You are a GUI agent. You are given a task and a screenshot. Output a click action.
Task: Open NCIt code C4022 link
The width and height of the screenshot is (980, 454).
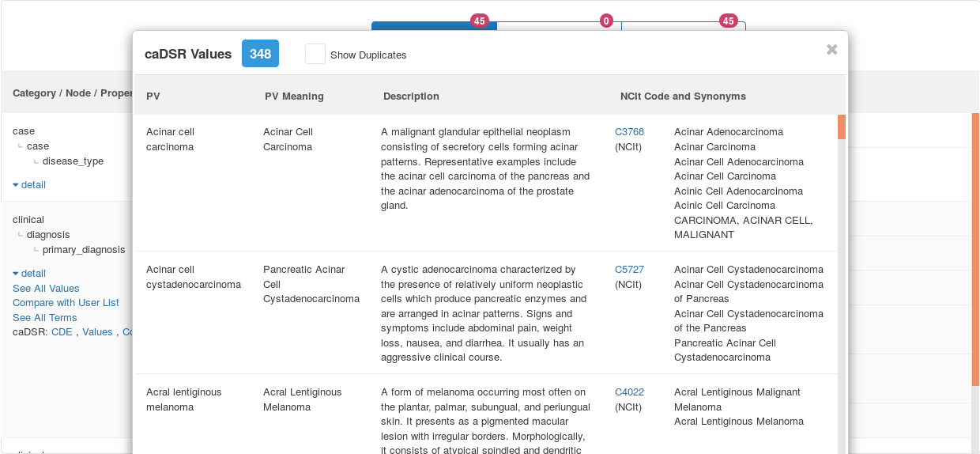tap(629, 392)
